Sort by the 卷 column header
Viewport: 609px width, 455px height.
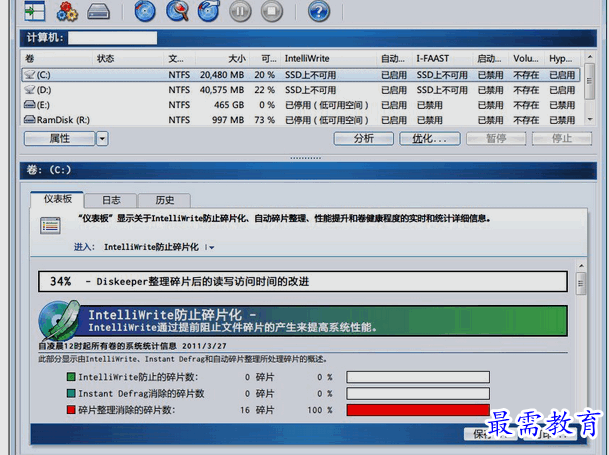click(56, 59)
